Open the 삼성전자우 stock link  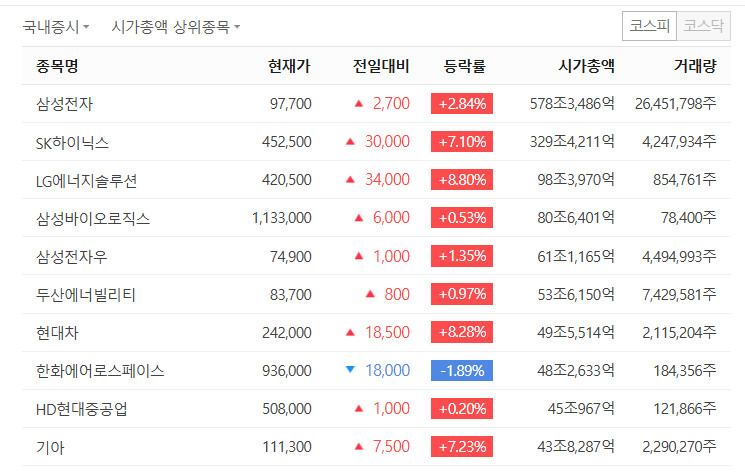(72, 256)
